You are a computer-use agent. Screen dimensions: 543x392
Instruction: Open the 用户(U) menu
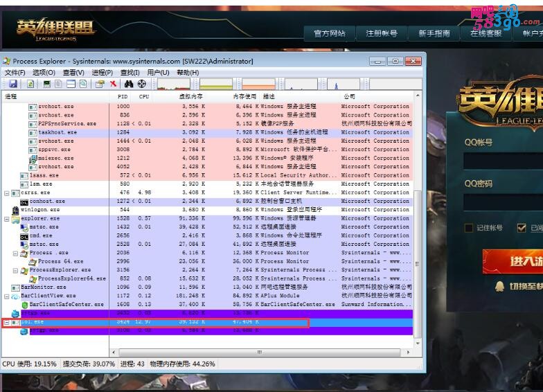click(158, 72)
